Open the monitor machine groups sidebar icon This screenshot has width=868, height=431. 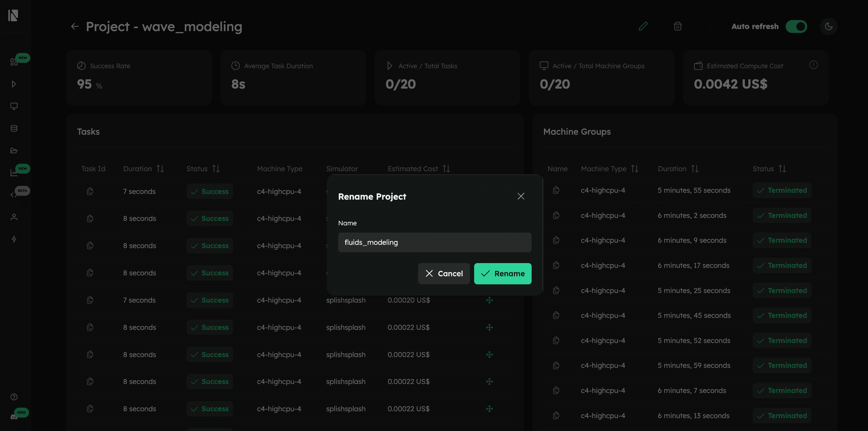(14, 106)
